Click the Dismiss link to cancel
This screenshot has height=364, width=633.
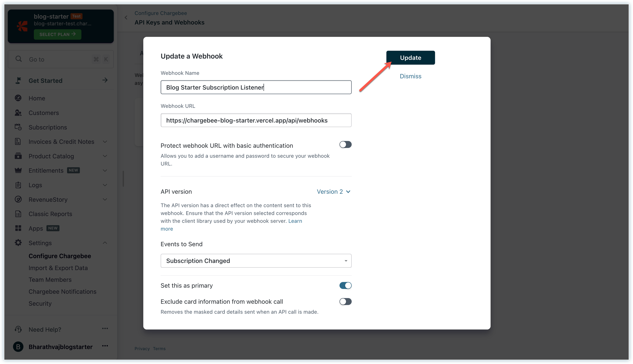(410, 75)
